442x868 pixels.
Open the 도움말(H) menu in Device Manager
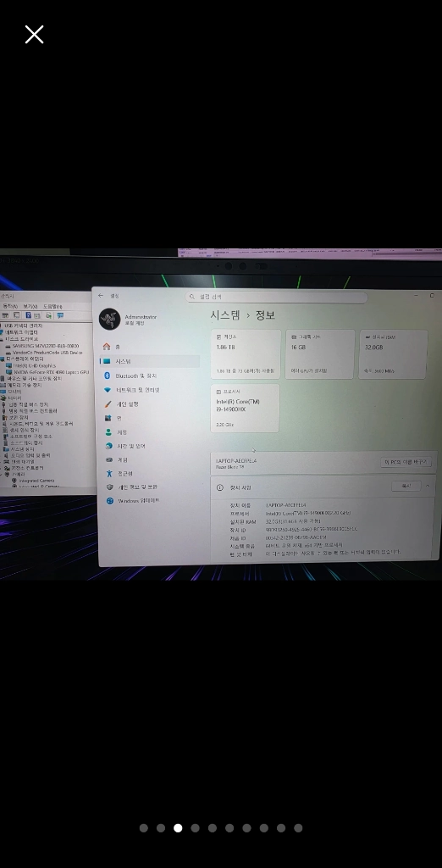point(53,306)
